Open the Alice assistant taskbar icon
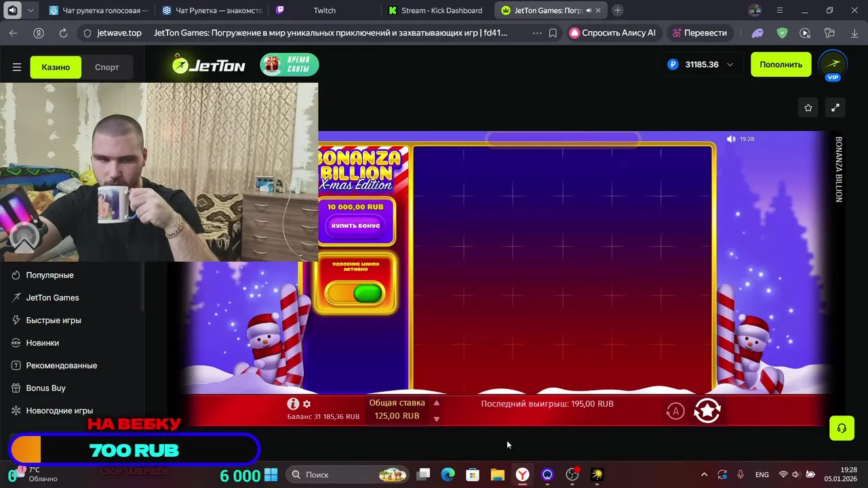868x488 pixels. coord(547,474)
